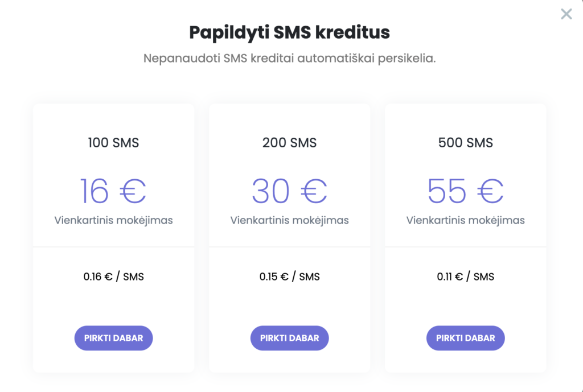
Task: Click Vienkartinis mokėjimas under 30 €
Action: (289, 220)
